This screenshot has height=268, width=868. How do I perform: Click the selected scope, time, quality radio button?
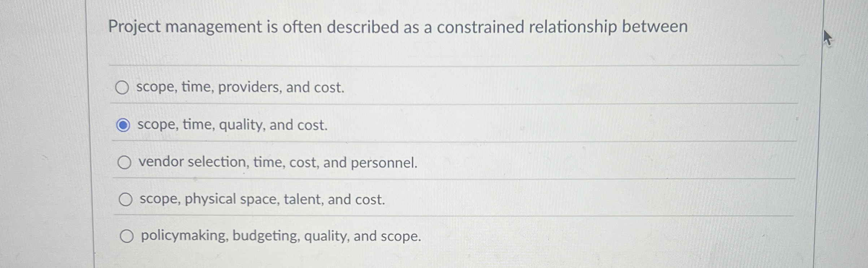[x=123, y=125]
